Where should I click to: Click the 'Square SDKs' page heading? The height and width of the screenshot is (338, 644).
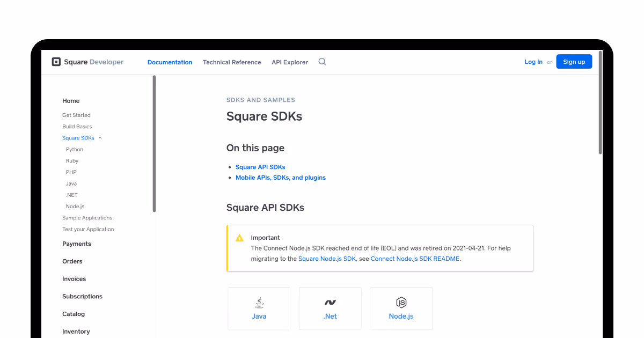pos(264,116)
